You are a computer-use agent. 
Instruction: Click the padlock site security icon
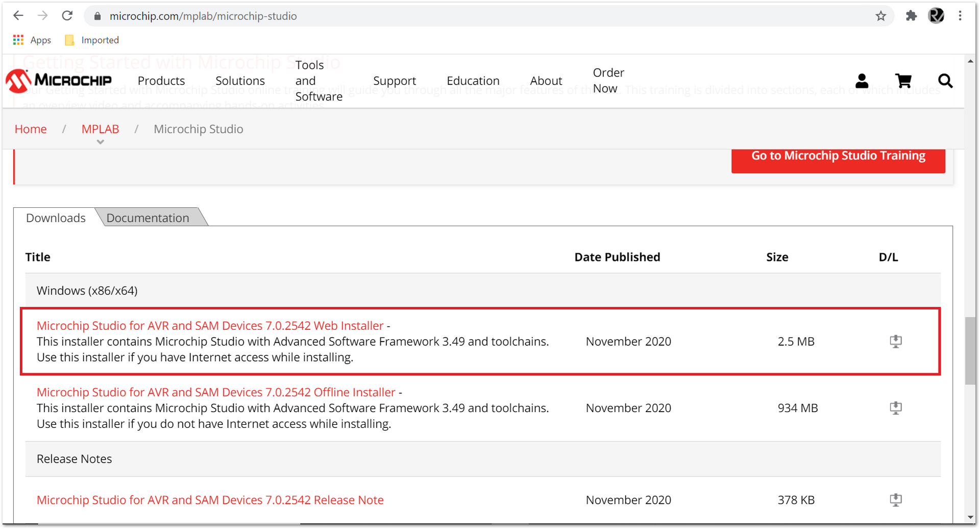pos(97,16)
